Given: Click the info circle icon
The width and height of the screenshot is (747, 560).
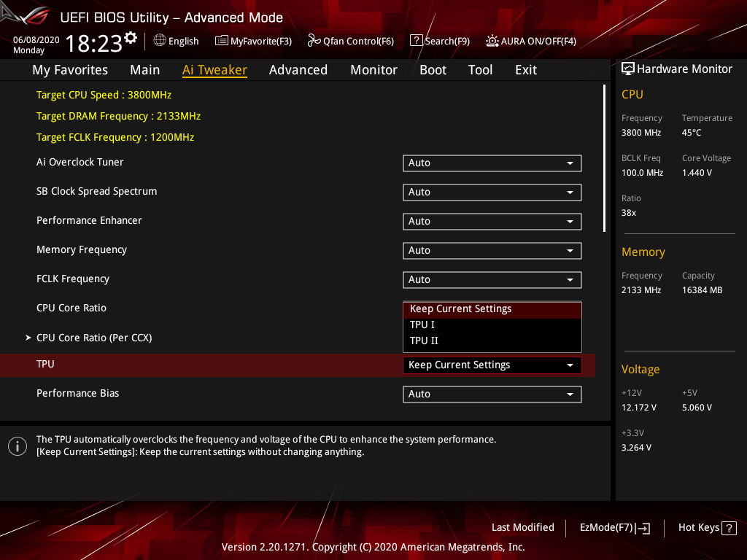Looking at the screenshot, I should [18, 446].
